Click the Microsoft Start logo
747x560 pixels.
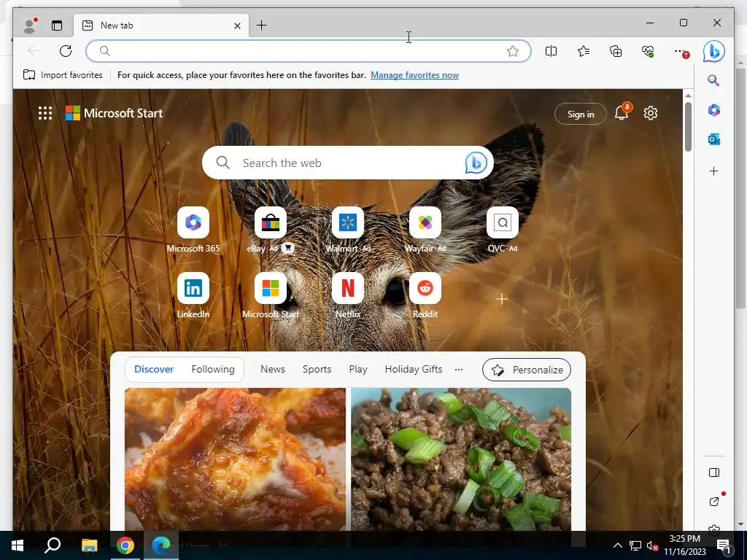(x=114, y=113)
